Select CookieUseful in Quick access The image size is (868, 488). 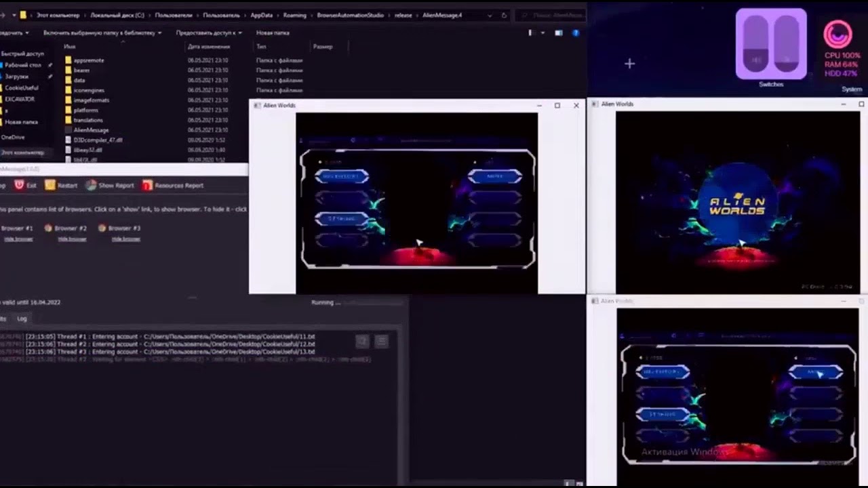21,87
